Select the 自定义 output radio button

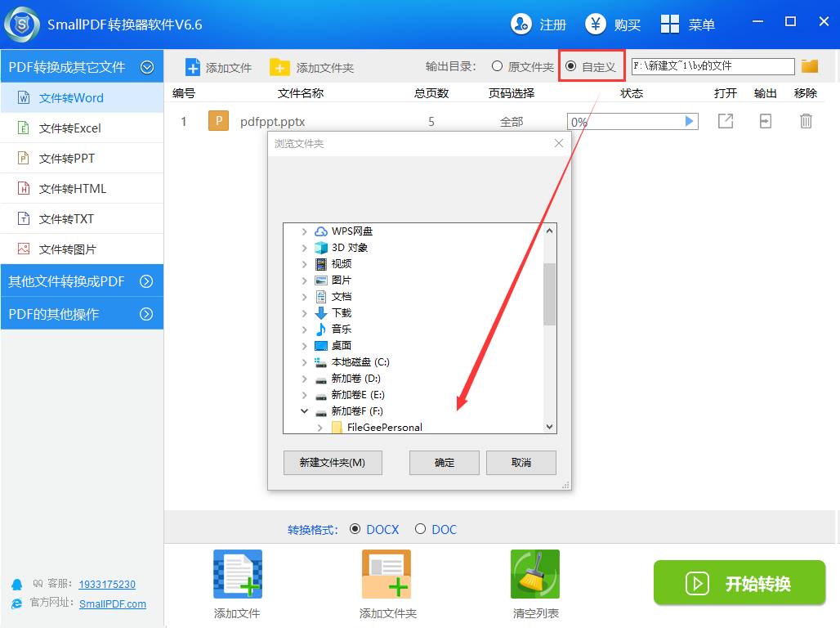[571, 66]
